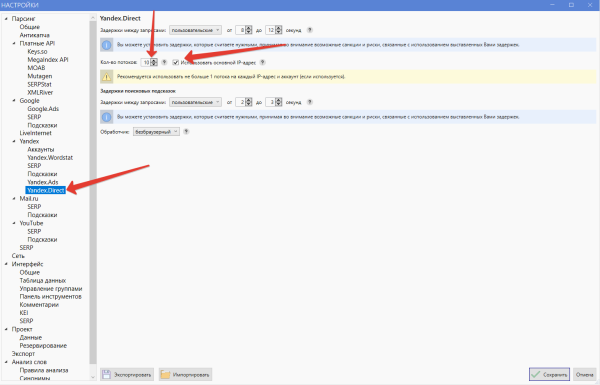600x385 pixels.
Task: Select Подсказки under Google
Action: click(x=42, y=125)
